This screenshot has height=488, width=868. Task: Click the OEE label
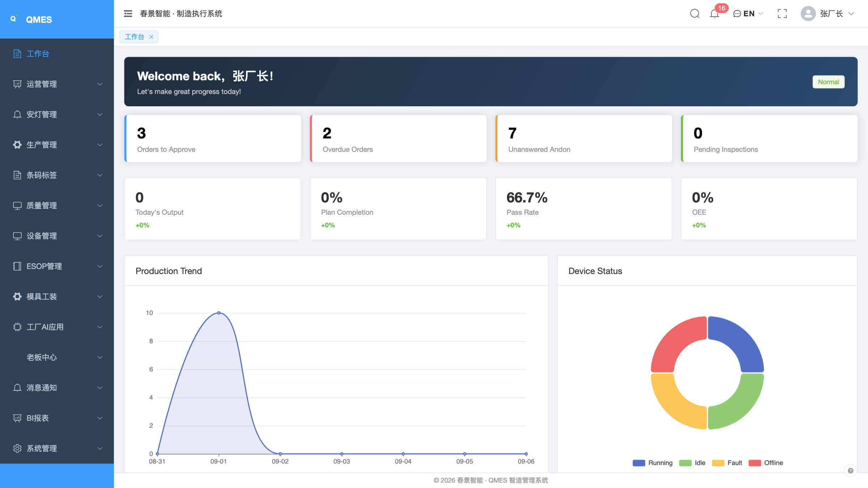coord(699,212)
